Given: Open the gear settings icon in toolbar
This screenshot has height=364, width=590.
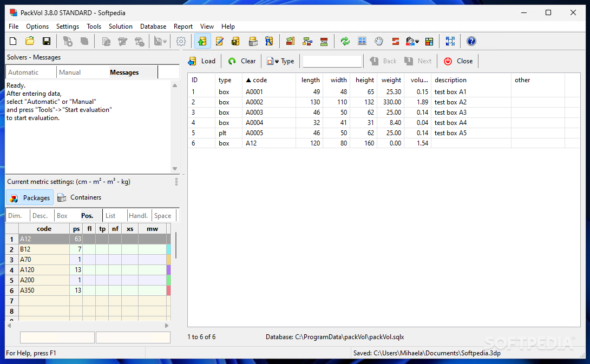Looking at the screenshot, I should pyautogui.click(x=181, y=41).
